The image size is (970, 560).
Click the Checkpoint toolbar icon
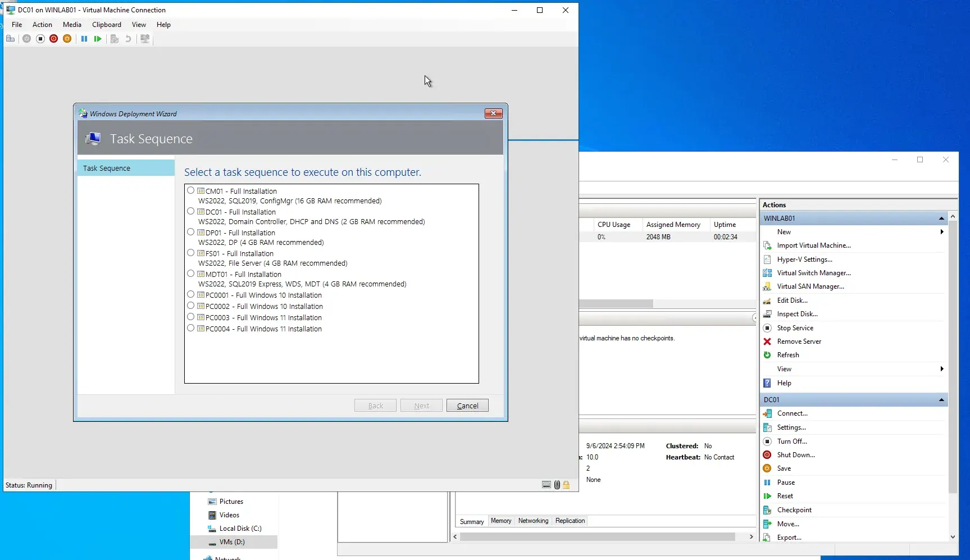click(115, 39)
